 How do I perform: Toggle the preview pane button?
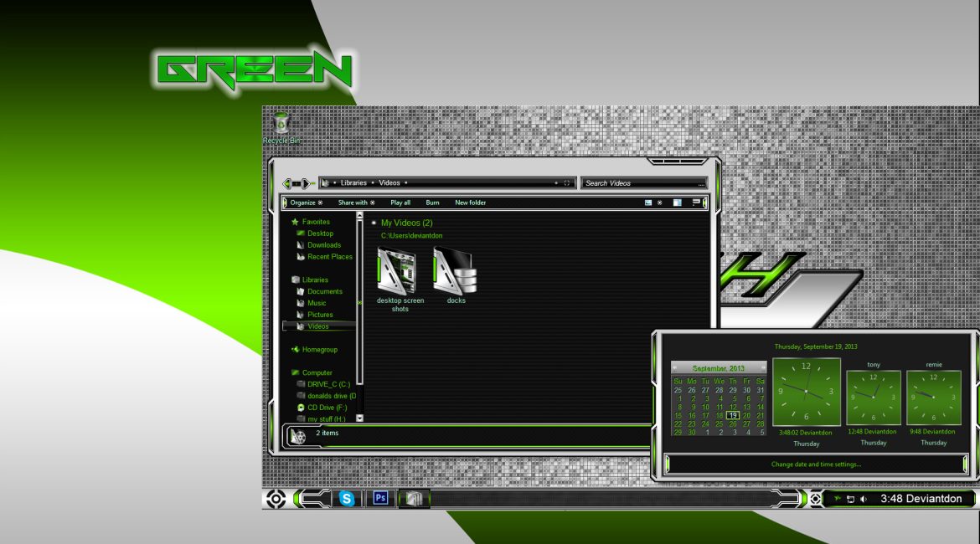tap(677, 203)
